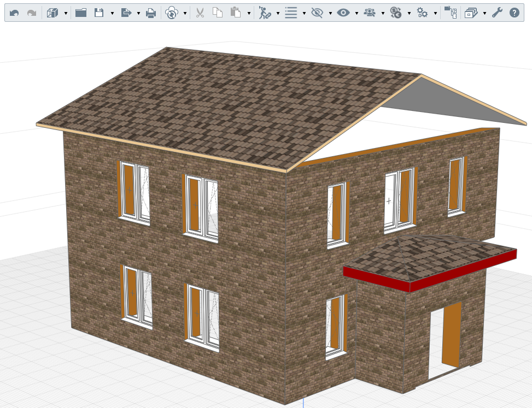Click the floppy disk save icon

[x=99, y=13]
